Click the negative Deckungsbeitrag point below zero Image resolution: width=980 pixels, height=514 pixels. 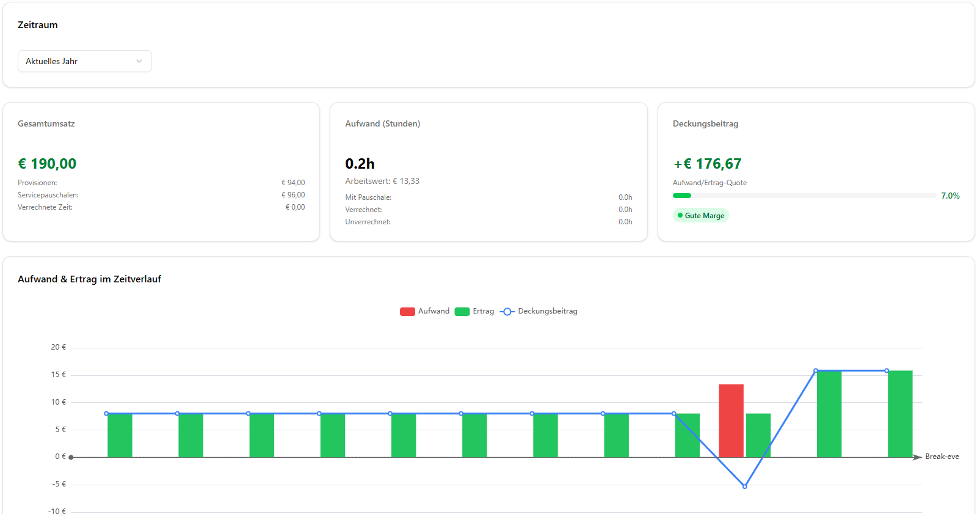click(x=745, y=486)
